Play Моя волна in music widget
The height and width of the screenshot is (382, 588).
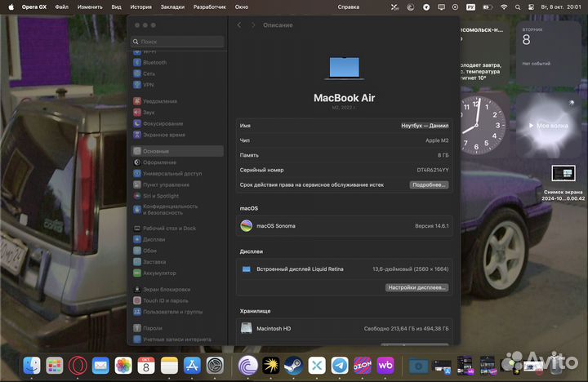point(549,126)
